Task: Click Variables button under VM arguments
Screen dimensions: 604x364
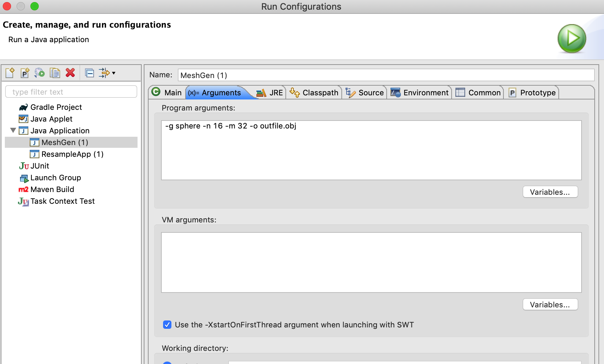Action: click(x=550, y=305)
